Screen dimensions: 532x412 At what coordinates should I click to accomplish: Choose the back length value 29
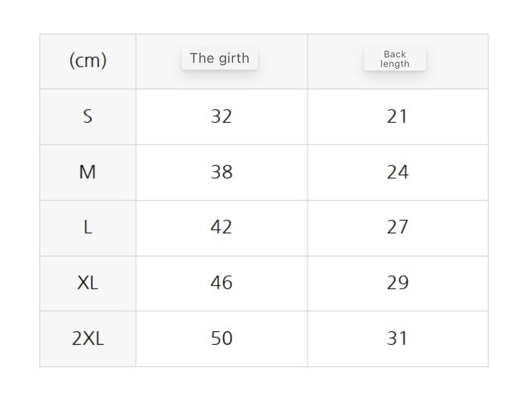pos(397,283)
